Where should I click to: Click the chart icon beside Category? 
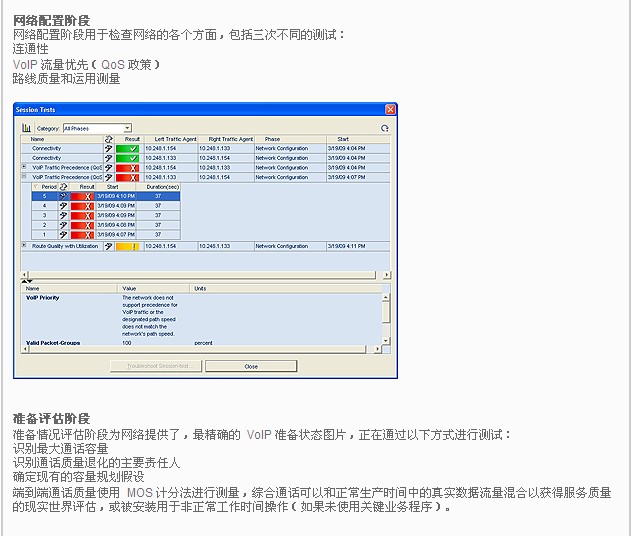[x=27, y=128]
